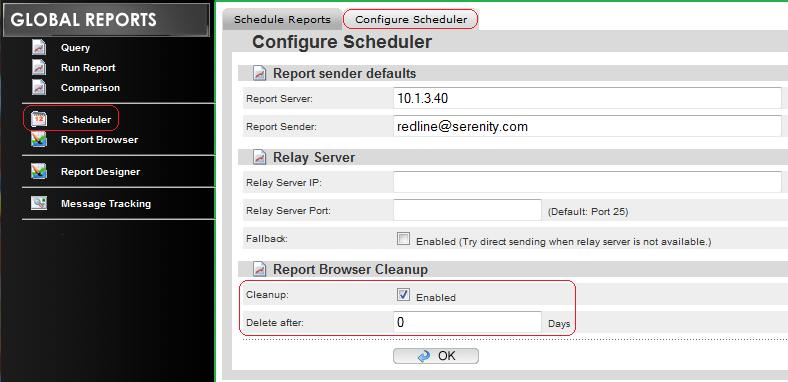Open the Scheduler page
Screen dimensions: 788x382
(86, 120)
